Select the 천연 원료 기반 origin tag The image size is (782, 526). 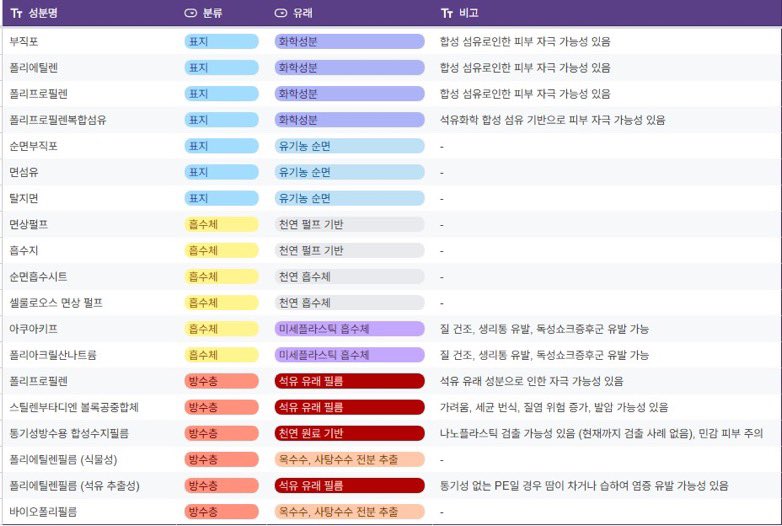[311, 433]
